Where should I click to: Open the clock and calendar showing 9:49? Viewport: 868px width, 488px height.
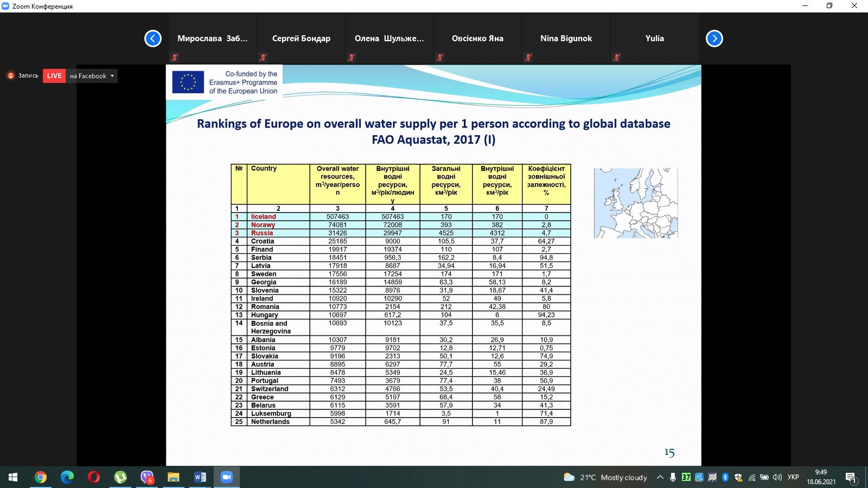coord(821,477)
